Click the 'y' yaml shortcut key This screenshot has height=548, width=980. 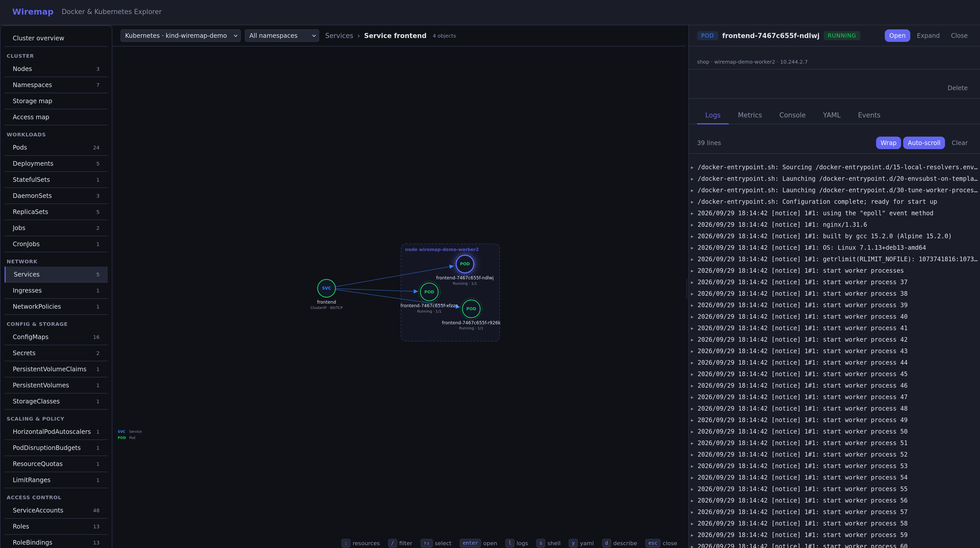click(573, 543)
